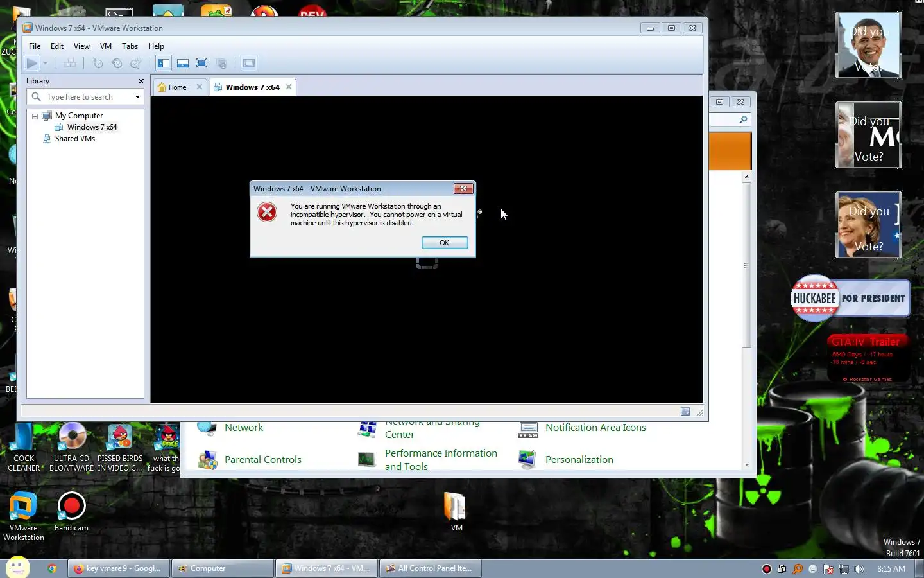Screen dimensions: 924x578
Task: Open the VMware Workstation desktop icon
Action: pos(24,516)
